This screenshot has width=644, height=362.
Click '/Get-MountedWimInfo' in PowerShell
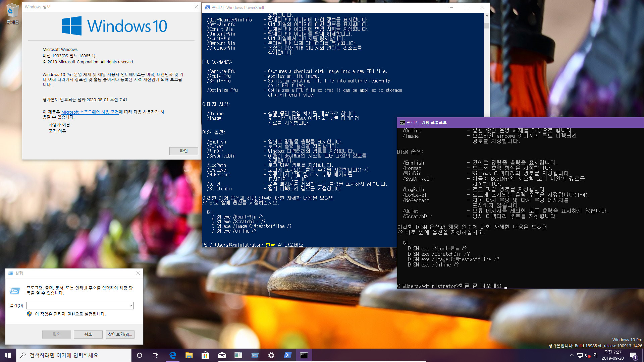click(229, 20)
